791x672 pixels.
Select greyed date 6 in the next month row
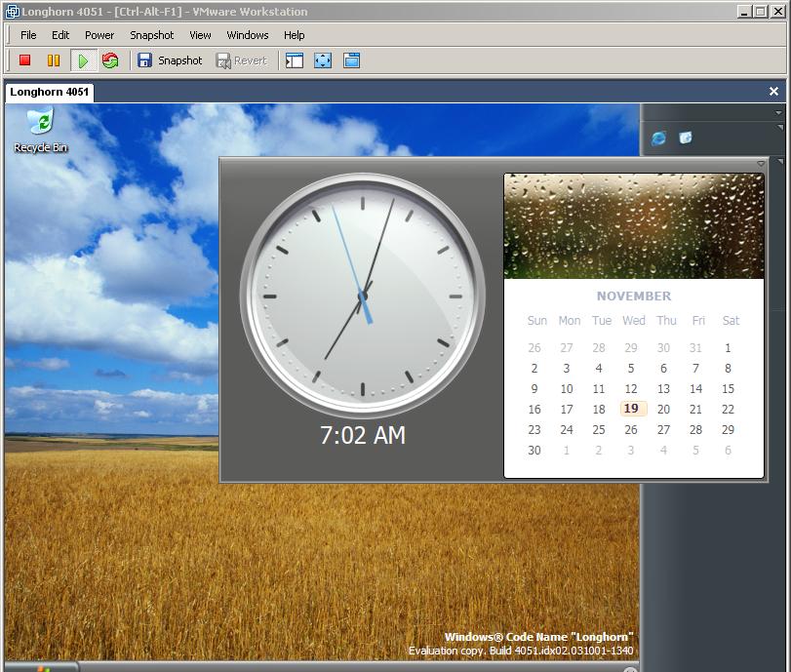coord(728,450)
